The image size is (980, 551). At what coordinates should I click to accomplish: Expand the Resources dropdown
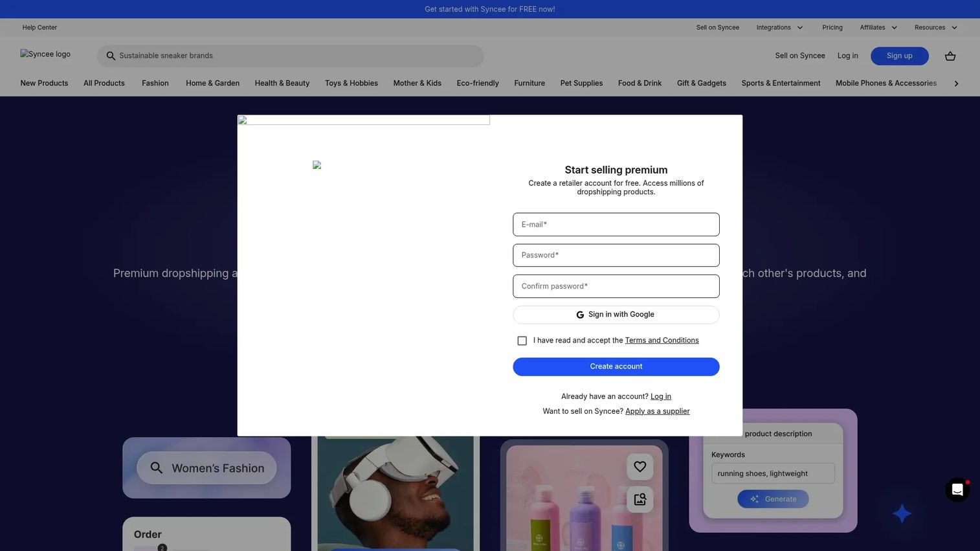point(935,27)
